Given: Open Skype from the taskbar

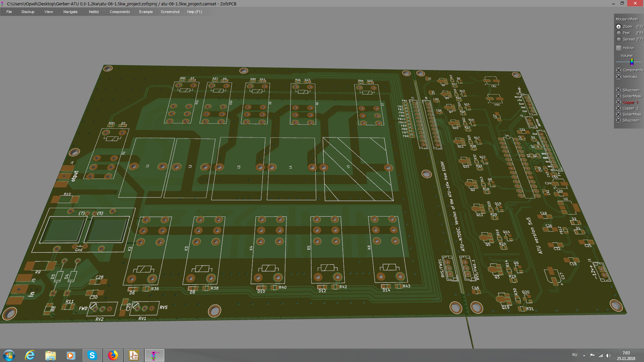Looking at the screenshot, I should tap(92, 355).
